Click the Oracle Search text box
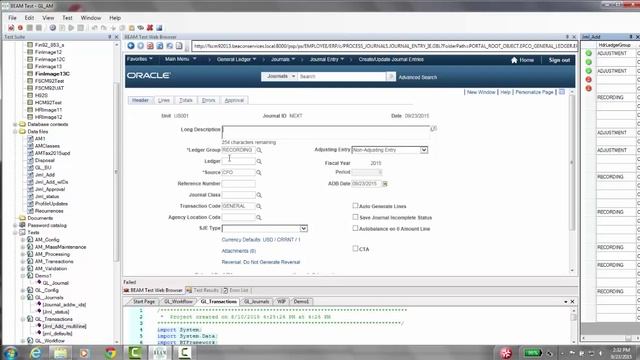Screen dimensions: 640x360 click(341, 76)
